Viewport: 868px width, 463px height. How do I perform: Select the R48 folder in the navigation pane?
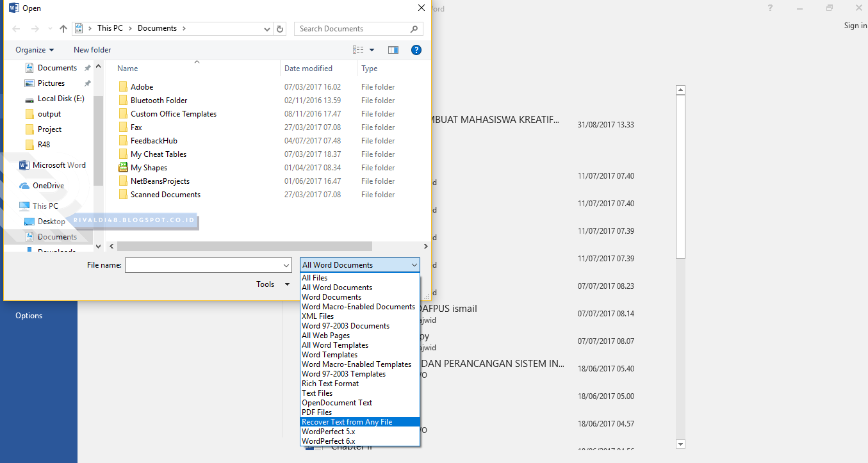[x=44, y=145]
